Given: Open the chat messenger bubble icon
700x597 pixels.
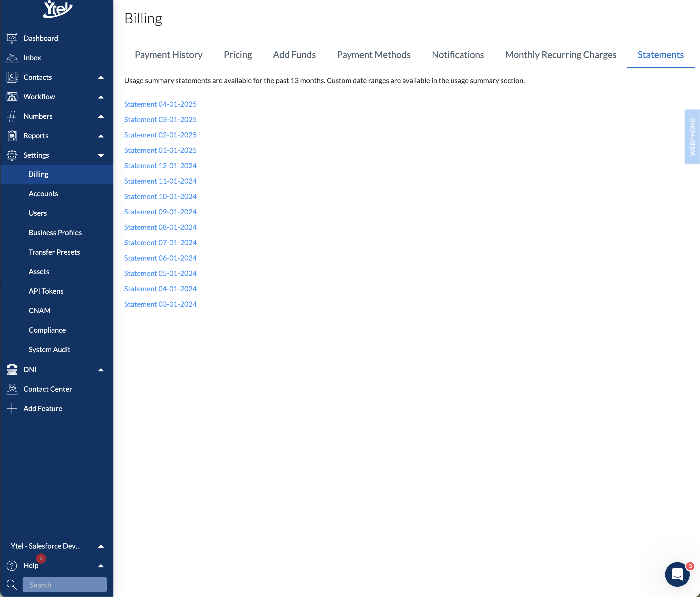Looking at the screenshot, I should tap(677, 574).
